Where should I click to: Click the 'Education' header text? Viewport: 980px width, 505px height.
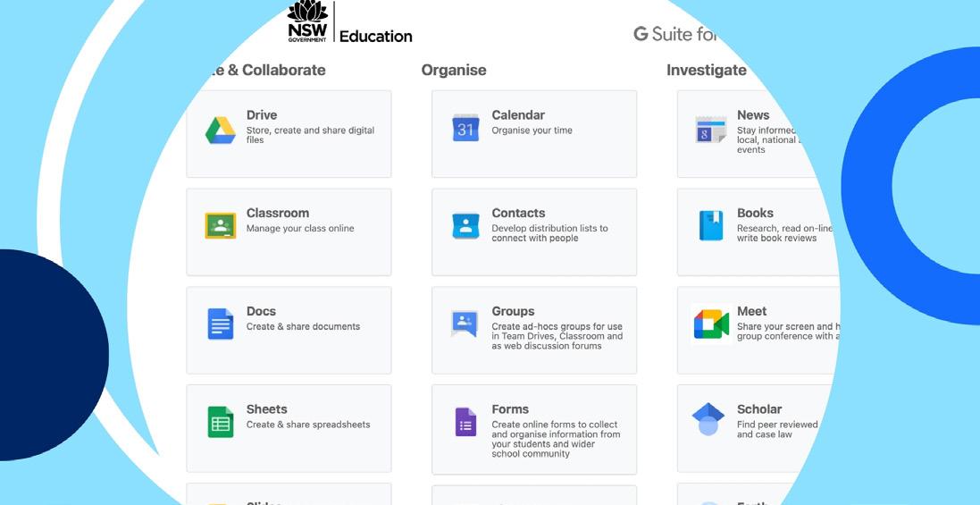(x=375, y=37)
